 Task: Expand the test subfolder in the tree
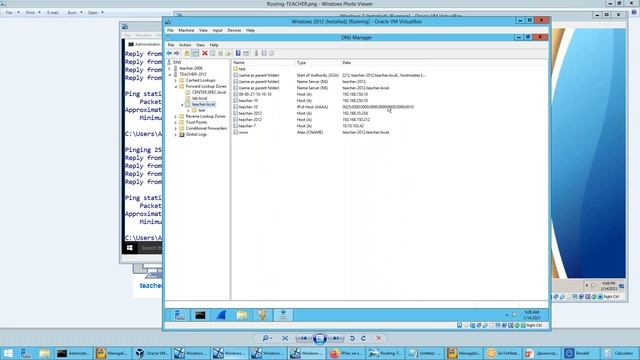pos(188,111)
